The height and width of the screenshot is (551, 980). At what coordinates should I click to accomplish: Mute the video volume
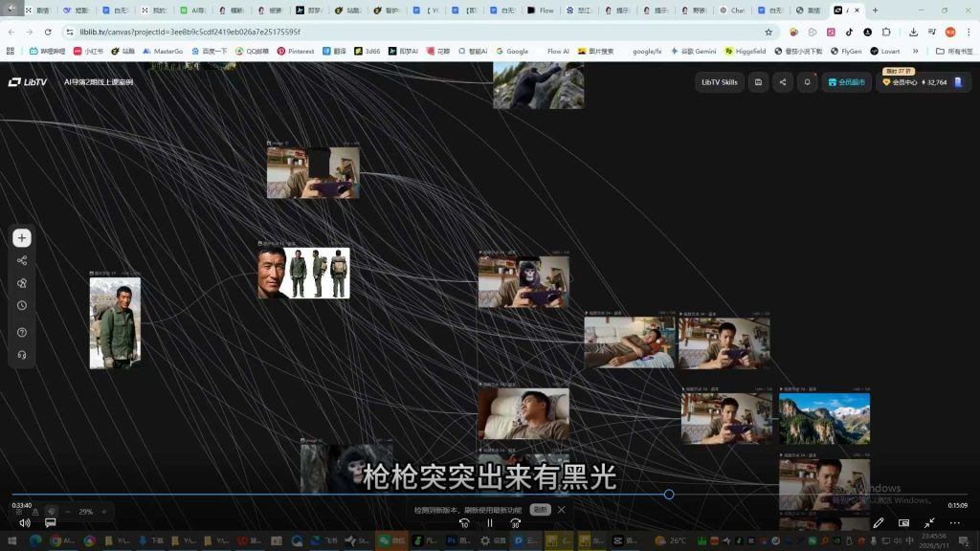click(24, 523)
